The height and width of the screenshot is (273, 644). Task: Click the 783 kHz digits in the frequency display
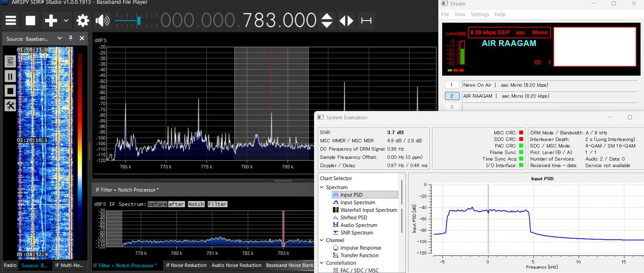(261, 20)
